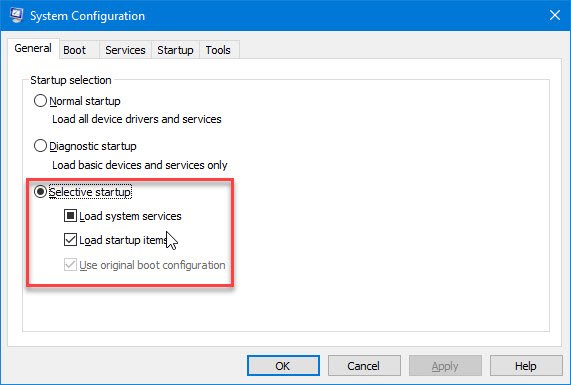The width and height of the screenshot is (571, 385).
Task: Click the System Configuration title text
Action: click(x=87, y=16)
